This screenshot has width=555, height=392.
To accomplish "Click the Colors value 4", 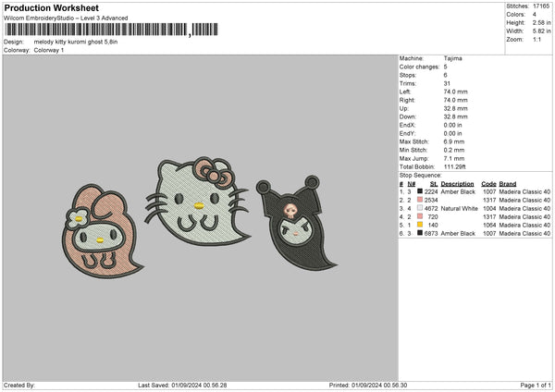I will click(535, 15).
